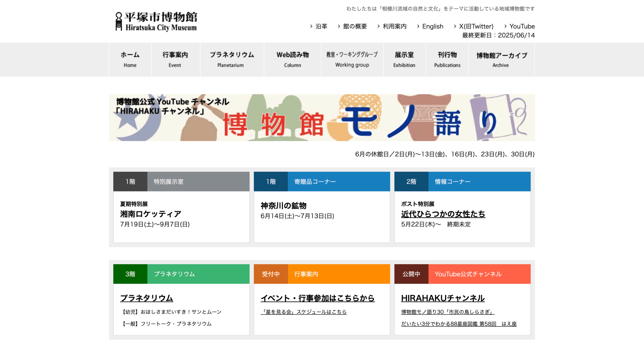Click the ポスト特別展 label
The height and width of the screenshot is (349, 644).
coord(418,204)
